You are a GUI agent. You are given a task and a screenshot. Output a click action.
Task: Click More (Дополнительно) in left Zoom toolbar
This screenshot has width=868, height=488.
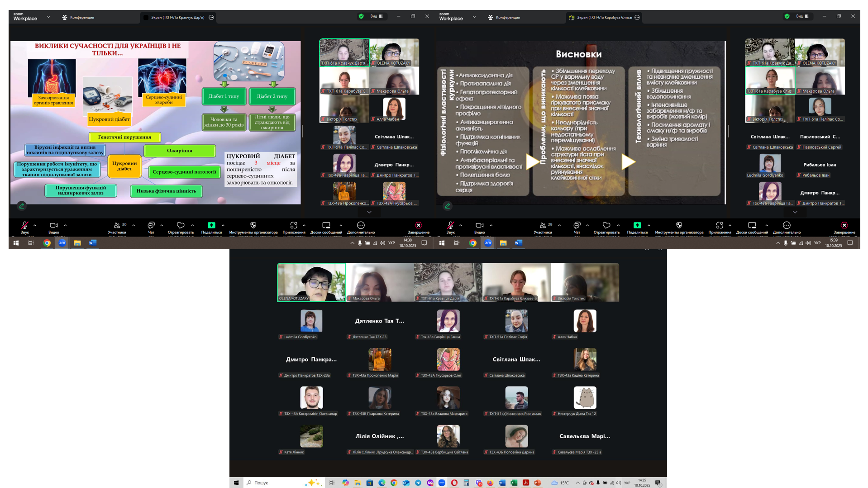[361, 225]
